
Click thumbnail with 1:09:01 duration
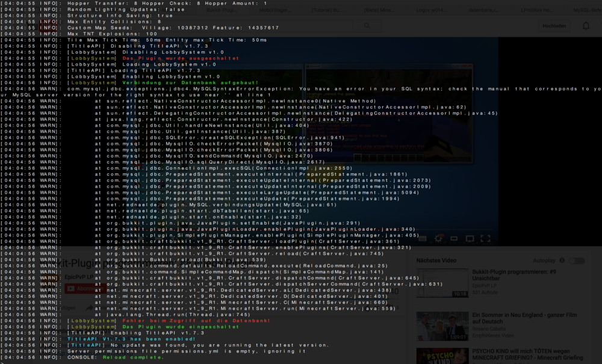[x=442, y=326]
